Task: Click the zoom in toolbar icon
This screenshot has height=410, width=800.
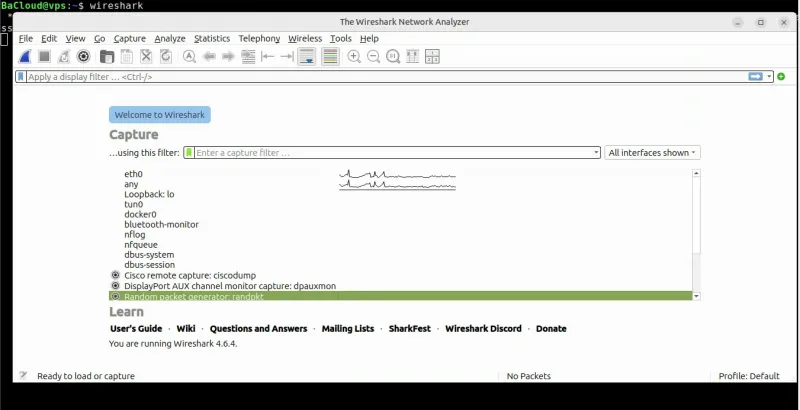Action: coord(354,57)
